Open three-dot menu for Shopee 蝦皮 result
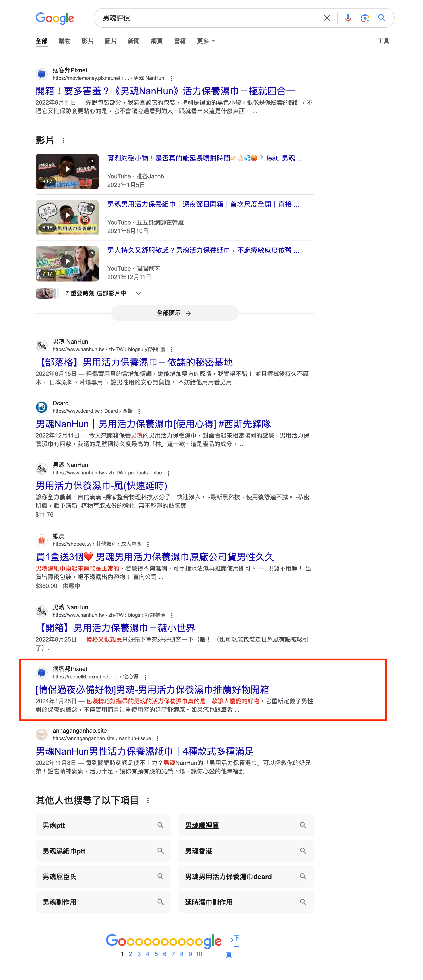This screenshot has width=423, height=980. [x=148, y=544]
